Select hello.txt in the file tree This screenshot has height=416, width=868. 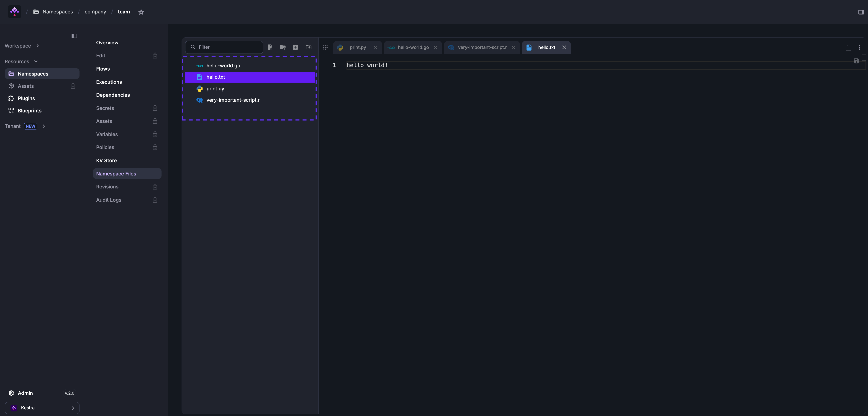click(x=250, y=77)
